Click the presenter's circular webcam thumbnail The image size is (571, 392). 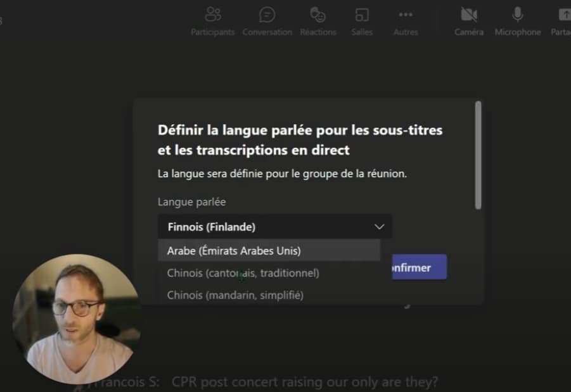77,319
